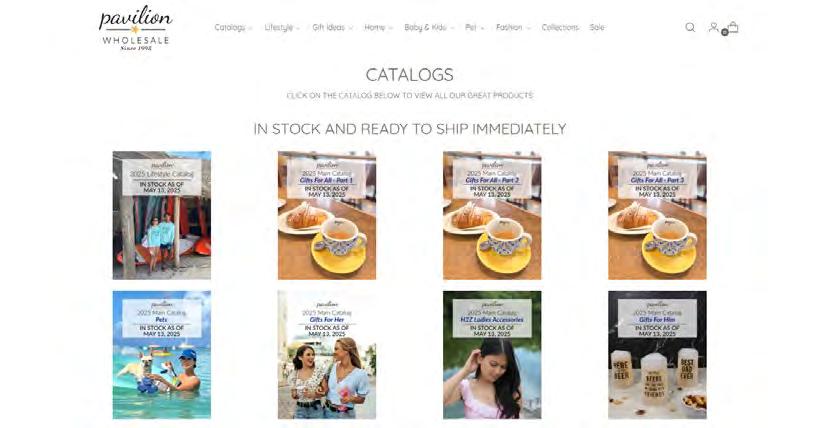Go to the Collections page

pyautogui.click(x=560, y=27)
